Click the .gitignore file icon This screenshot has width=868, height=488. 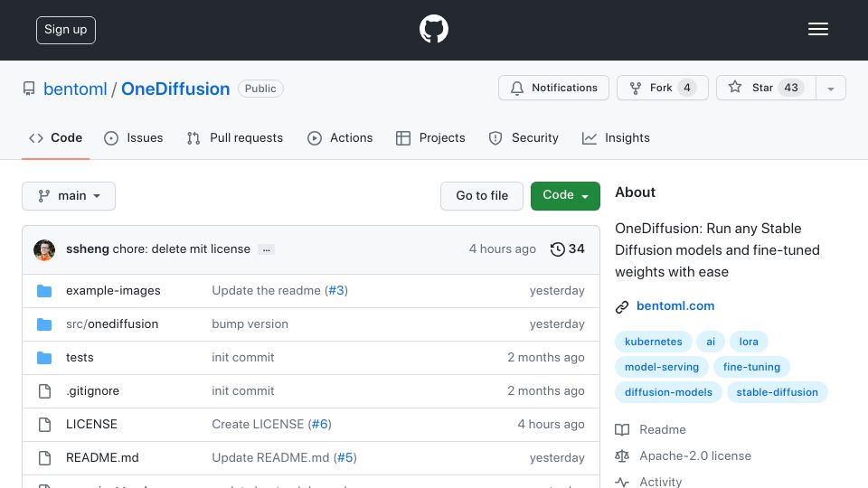45,391
